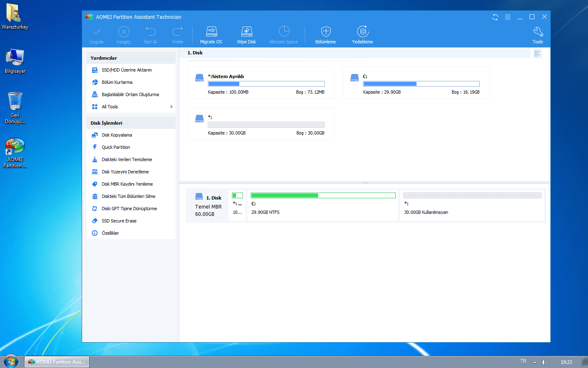
Task: Select the C: partition card
Action: tap(416, 83)
